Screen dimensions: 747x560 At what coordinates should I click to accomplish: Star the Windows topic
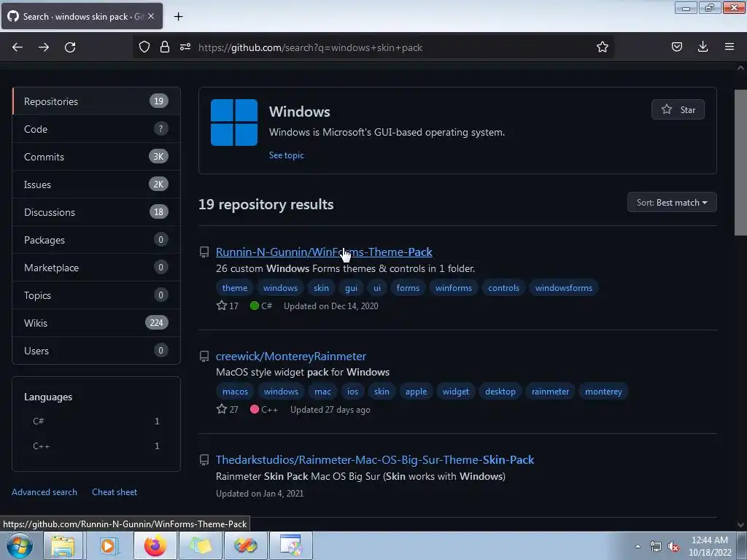click(x=678, y=109)
